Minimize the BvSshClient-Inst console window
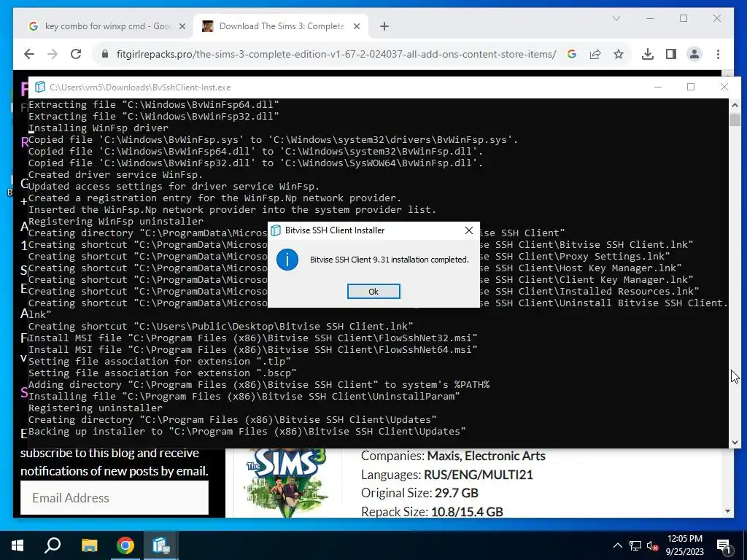This screenshot has width=747, height=560. tap(658, 87)
